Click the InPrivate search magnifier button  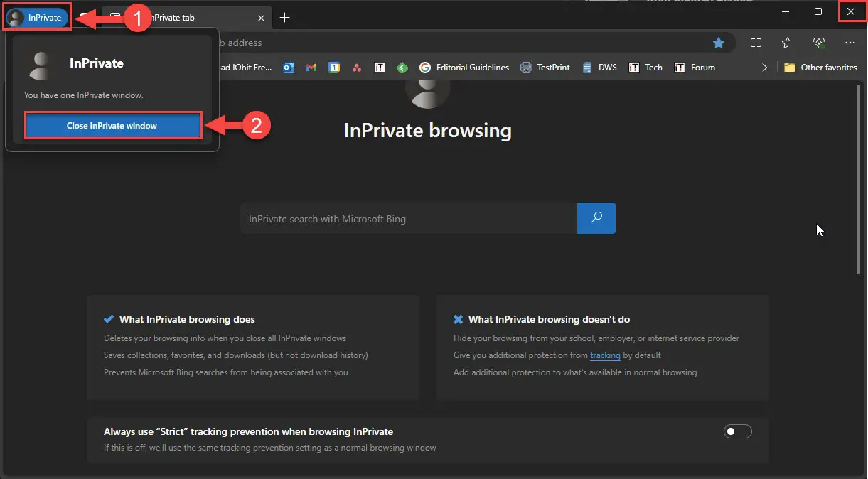[x=596, y=218]
